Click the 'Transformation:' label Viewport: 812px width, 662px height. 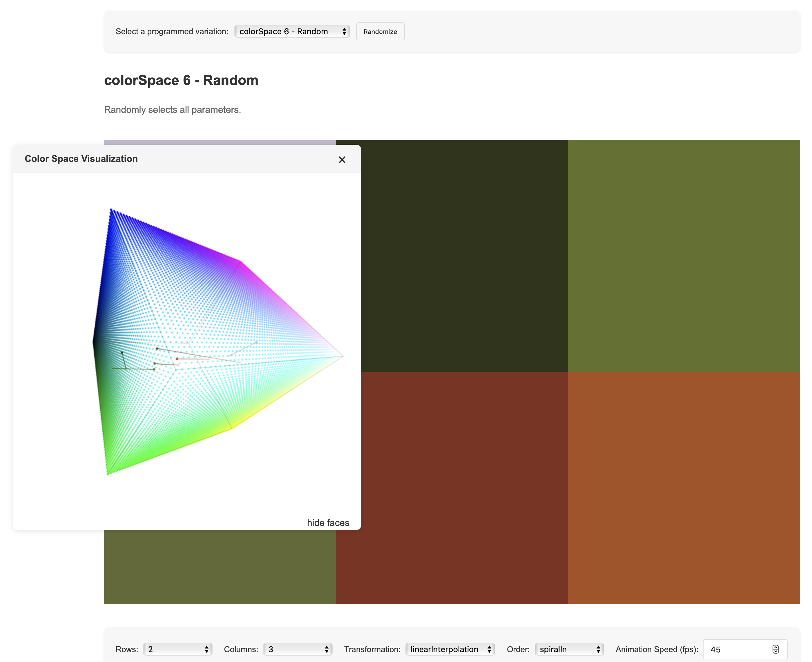372,649
